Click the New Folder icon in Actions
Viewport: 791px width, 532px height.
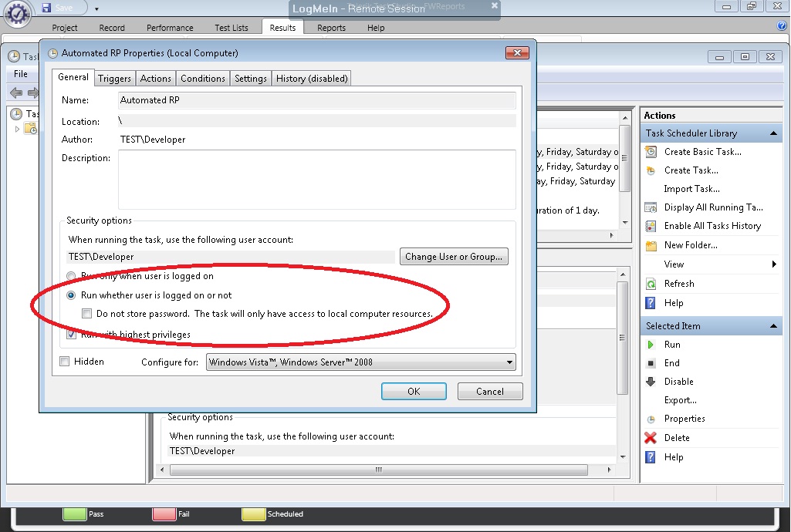click(651, 245)
